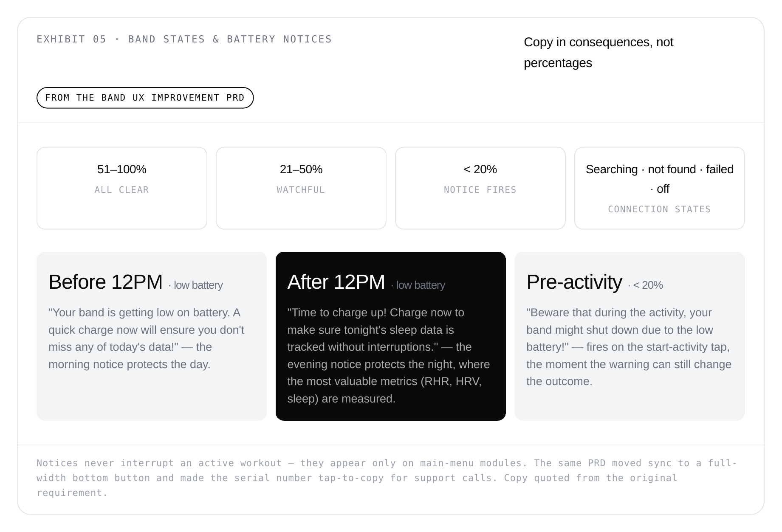Click the After 12PM heading
The width and height of the screenshot is (782, 532).
336,282
